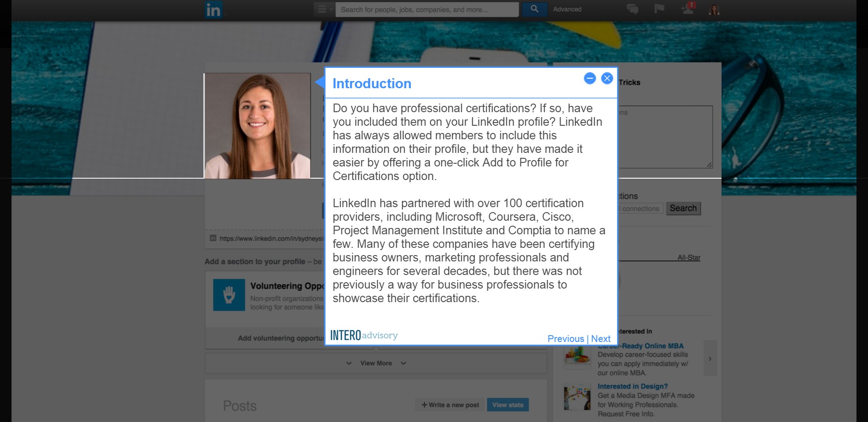
Task: Open the account avatar menu
Action: pyautogui.click(x=714, y=9)
